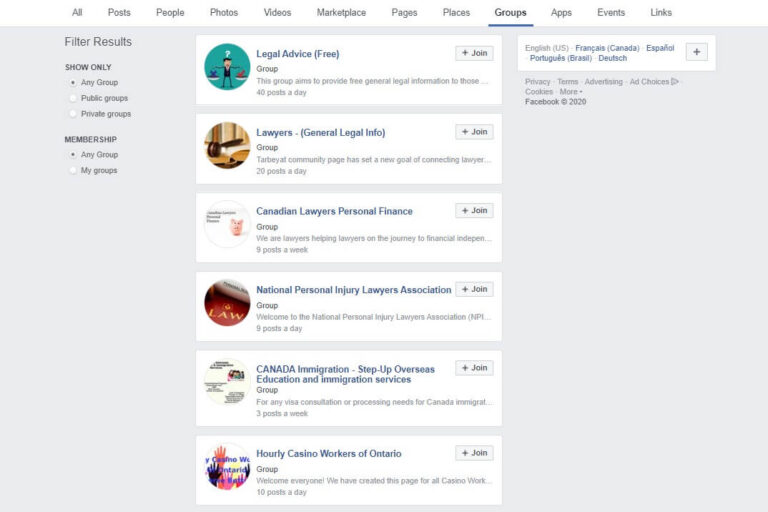This screenshot has width=768, height=512.
Task: Join the Legal Advice (Free) group
Action: tap(474, 53)
